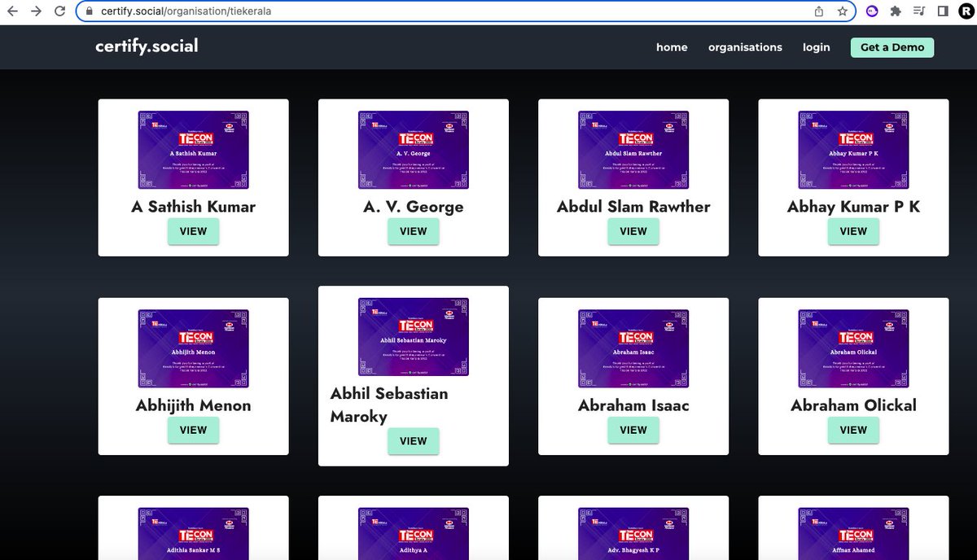
Task: Click the "Abraham Isaac" name heading
Action: 633,405
